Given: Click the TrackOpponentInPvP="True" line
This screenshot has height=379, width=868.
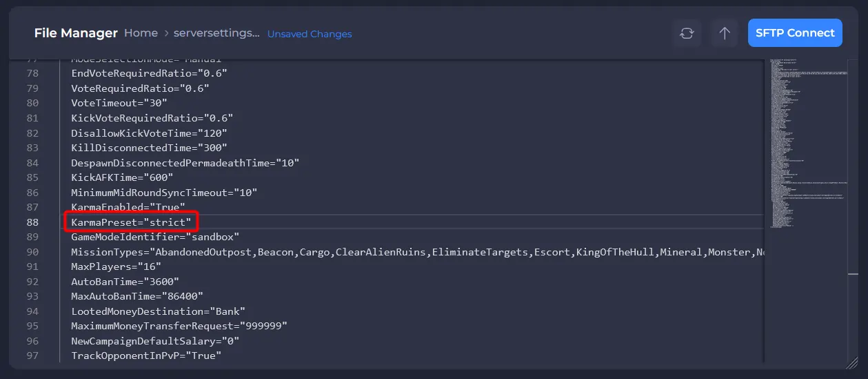Looking at the screenshot, I should pos(146,356).
